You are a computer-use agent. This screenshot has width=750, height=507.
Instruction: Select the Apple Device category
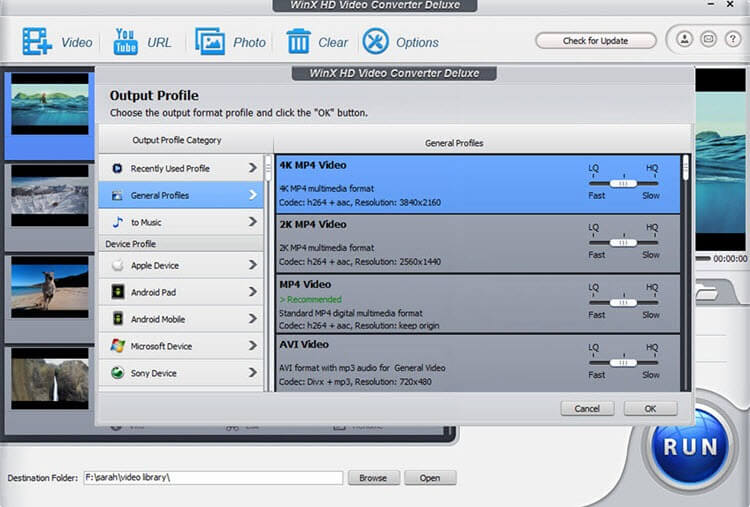click(x=181, y=265)
